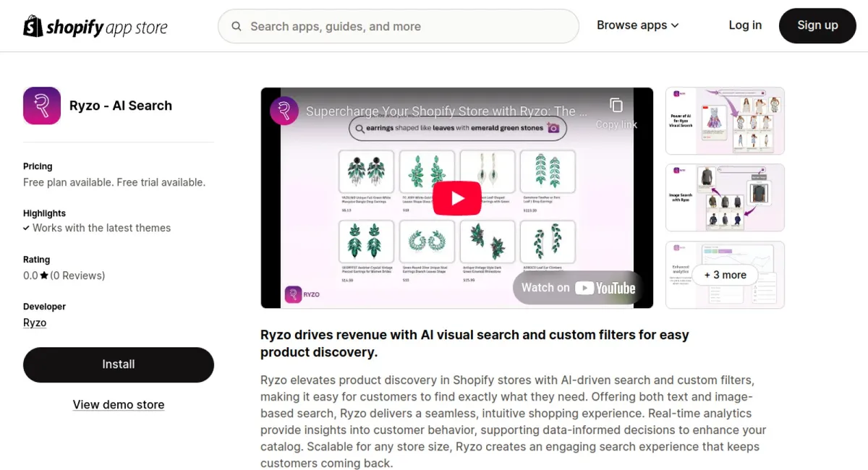Click the rating star icon
This screenshot has width=868, height=470.
44,275
